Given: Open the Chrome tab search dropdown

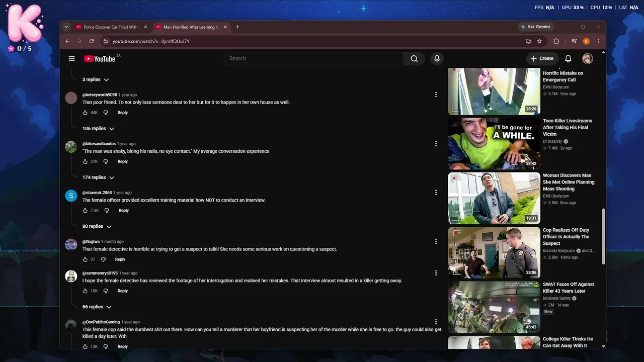Looking at the screenshot, I should click(x=66, y=27).
